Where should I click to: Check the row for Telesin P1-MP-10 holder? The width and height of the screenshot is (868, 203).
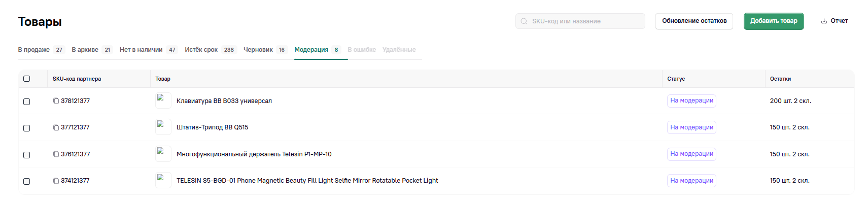[x=27, y=155]
